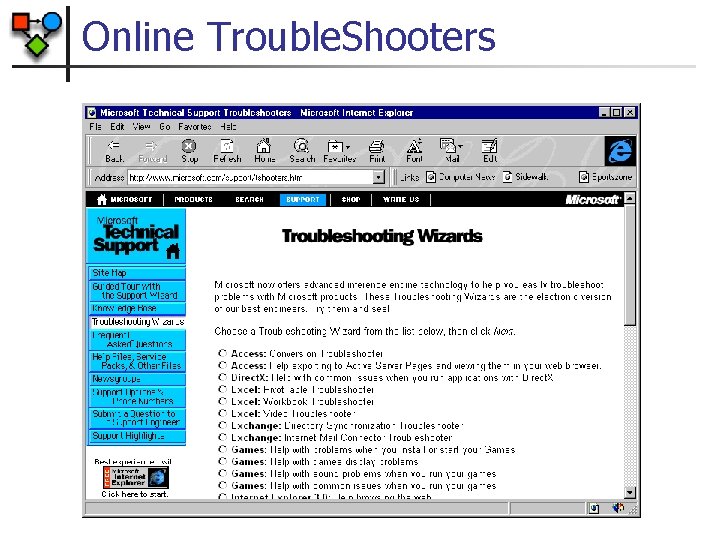Select Exchange: Directory Synchronization Troubleshooter option
This screenshot has width=720, height=540.
point(223,425)
